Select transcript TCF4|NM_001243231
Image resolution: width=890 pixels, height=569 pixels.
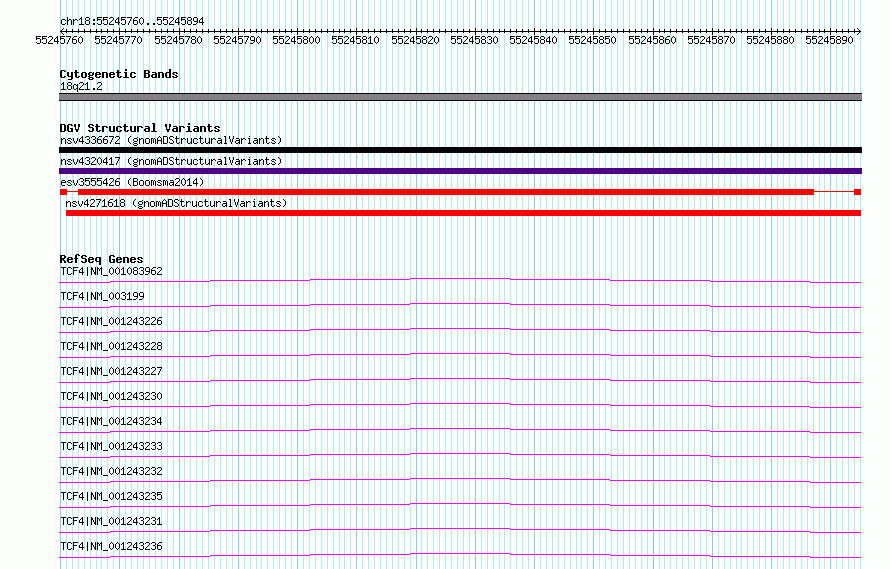coord(111,521)
